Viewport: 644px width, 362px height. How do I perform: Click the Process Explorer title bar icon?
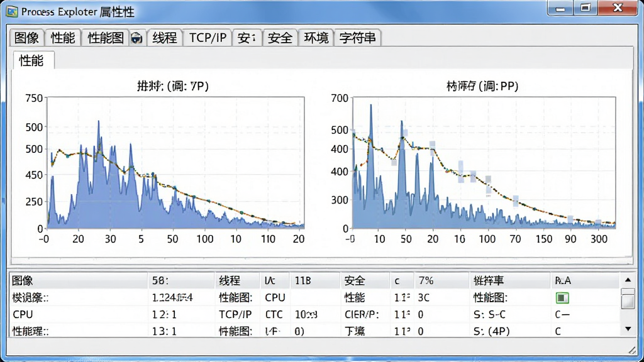pyautogui.click(x=12, y=11)
